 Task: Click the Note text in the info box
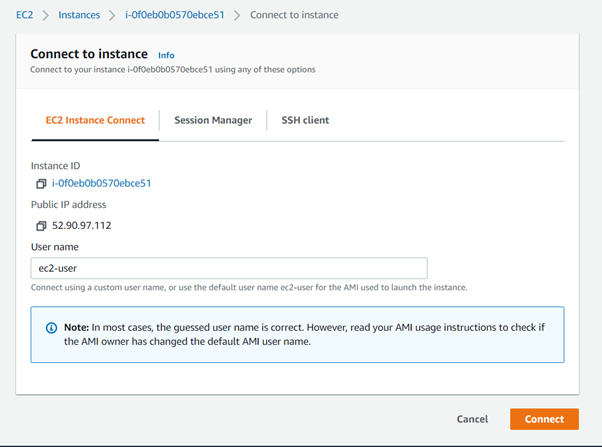304,334
